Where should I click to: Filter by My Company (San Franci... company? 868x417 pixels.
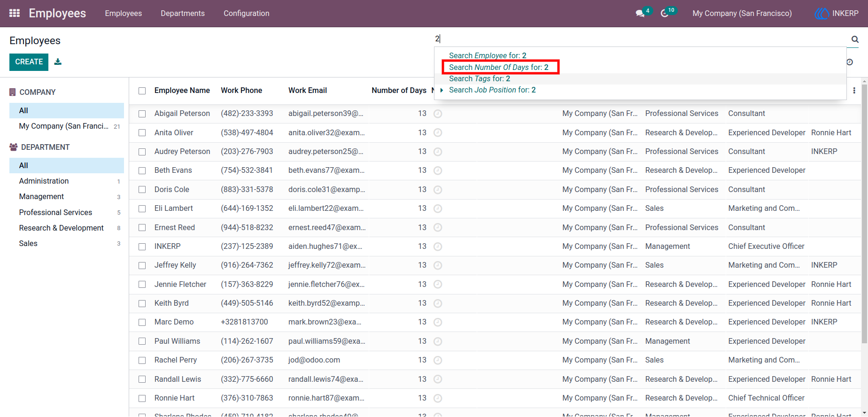coord(67,126)
